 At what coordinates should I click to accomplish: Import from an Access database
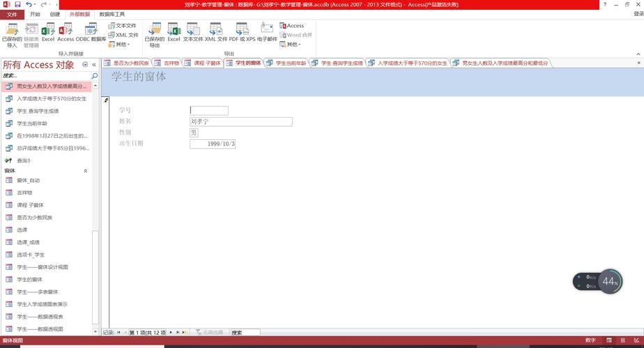point(66,32)
